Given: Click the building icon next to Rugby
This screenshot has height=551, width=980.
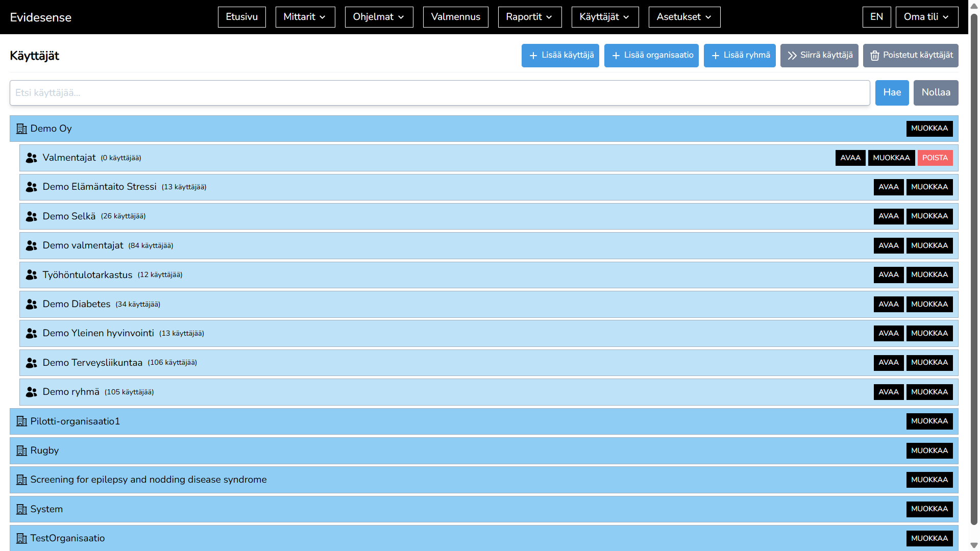Looking at the screenshot, I should coord(21,451).
